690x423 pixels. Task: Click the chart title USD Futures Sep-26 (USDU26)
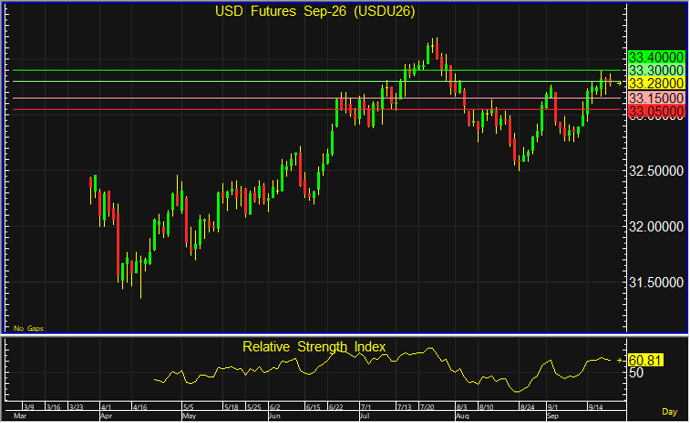click(x=315, y=11)
